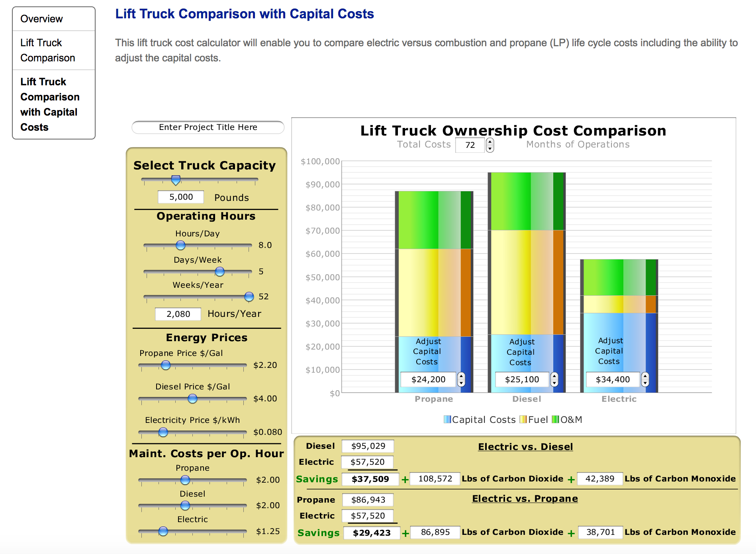Click the Diesel Price per gallon slider knob
The image size is (756, 554).
(192, 399)
